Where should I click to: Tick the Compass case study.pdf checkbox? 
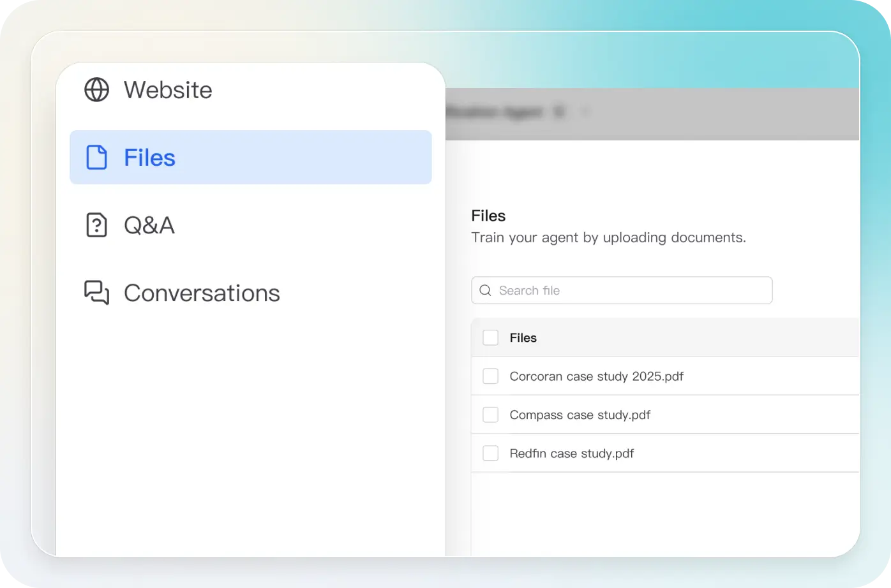(x=490, y=415)
